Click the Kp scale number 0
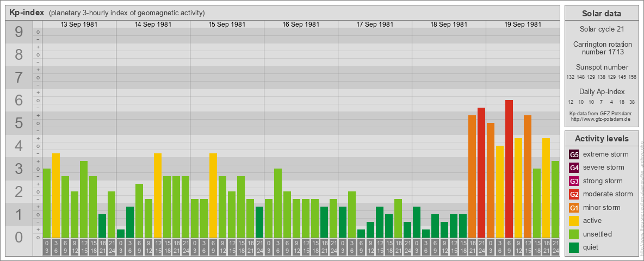This screenshot has width=644, height=261. pyautogui.click(x=19, y=237)
